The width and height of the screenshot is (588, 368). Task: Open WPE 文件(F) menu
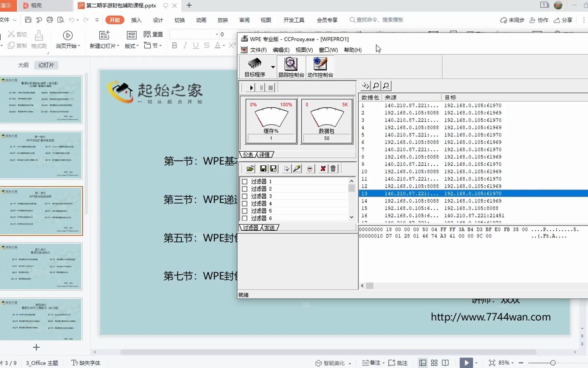click(258, 50)
